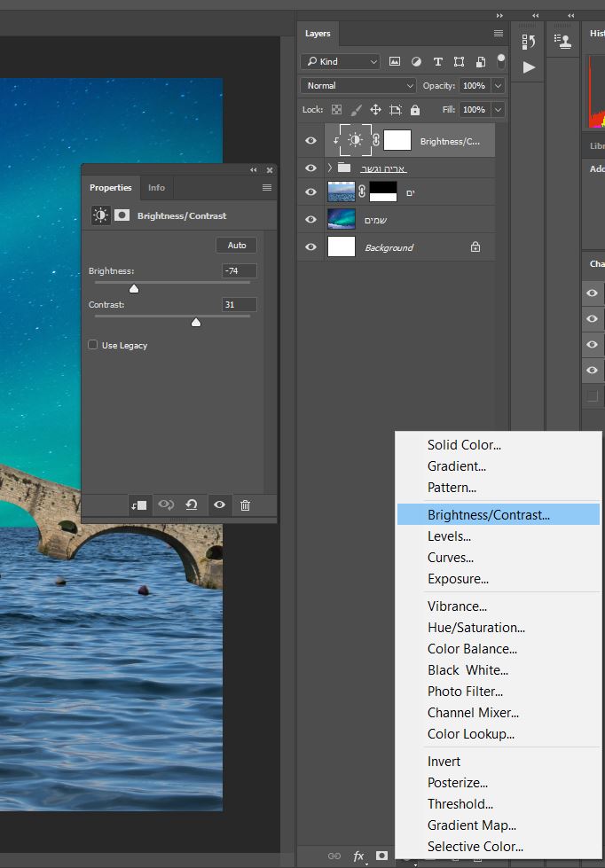The image size is (605, 868).
Task: Click the Brightness slider handle
Action: tap(134, 288)
